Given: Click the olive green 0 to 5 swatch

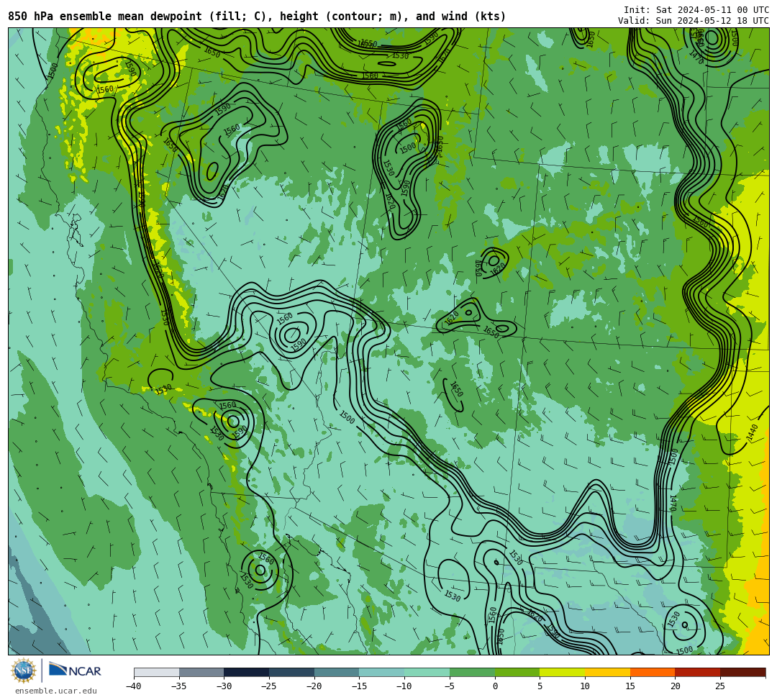Looking at the screenshot, I should [x=517, y=672].
